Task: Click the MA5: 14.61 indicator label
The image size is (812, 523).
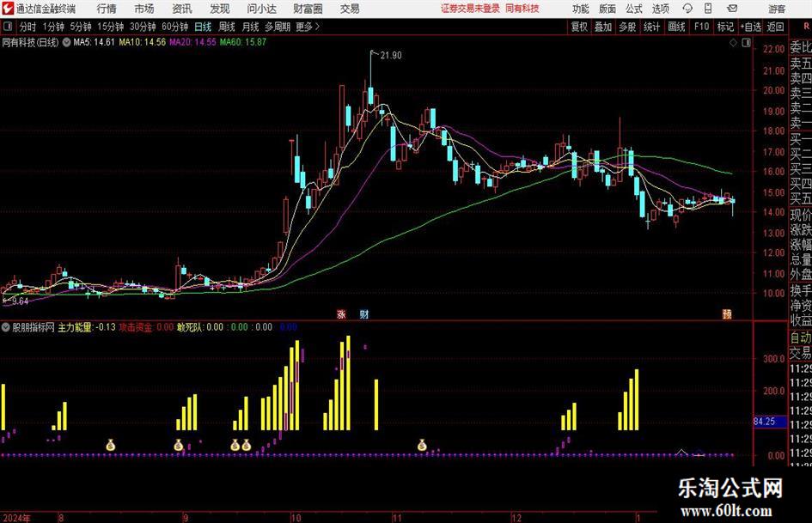Action: pos(94,42)
